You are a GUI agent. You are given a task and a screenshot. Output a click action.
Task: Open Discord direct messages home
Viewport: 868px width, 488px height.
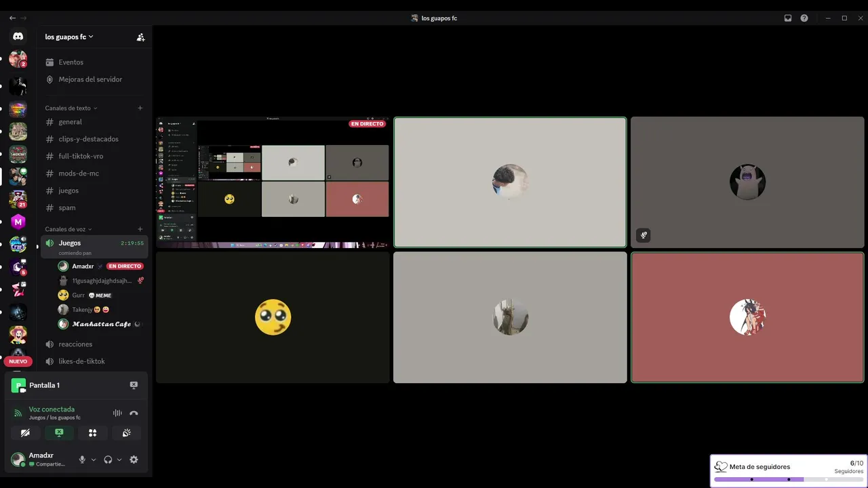coord(18,37)
